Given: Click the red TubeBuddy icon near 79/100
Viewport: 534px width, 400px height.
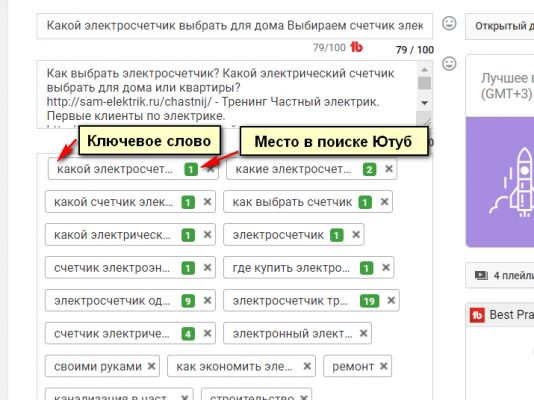Looking at the screenshot, I should click(356, 47).
